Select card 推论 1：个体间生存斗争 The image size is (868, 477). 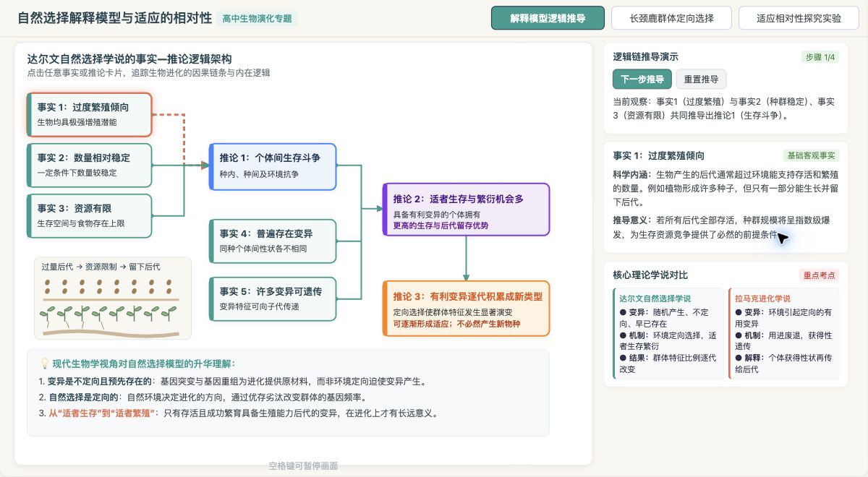click(x=273, y=166)
